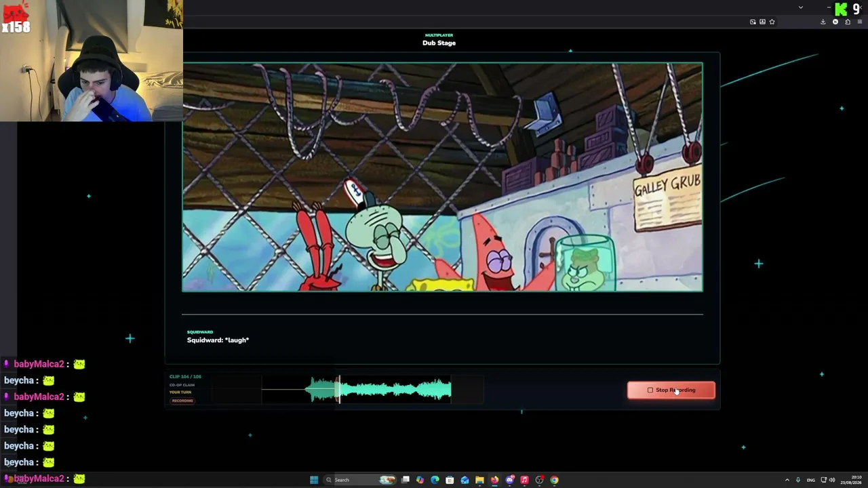Click the "CLIP 104 / 108" counter
Screen dimensions: 868x488
tap(185, 377)
